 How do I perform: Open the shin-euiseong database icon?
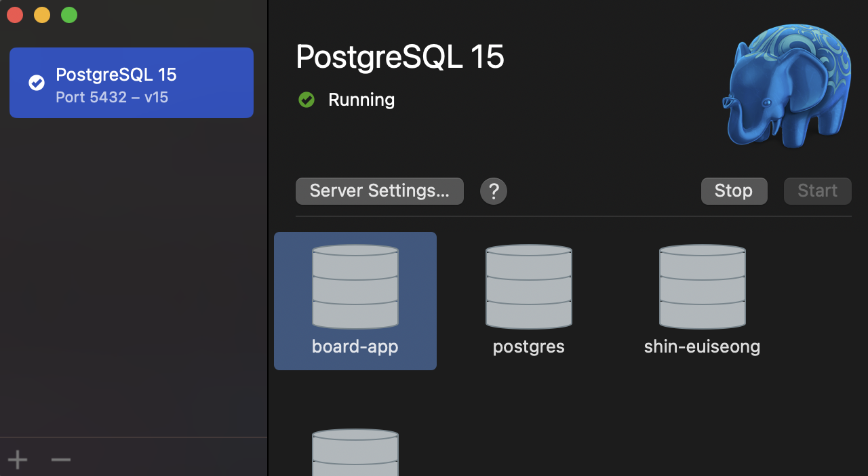(x=703, y=286)
